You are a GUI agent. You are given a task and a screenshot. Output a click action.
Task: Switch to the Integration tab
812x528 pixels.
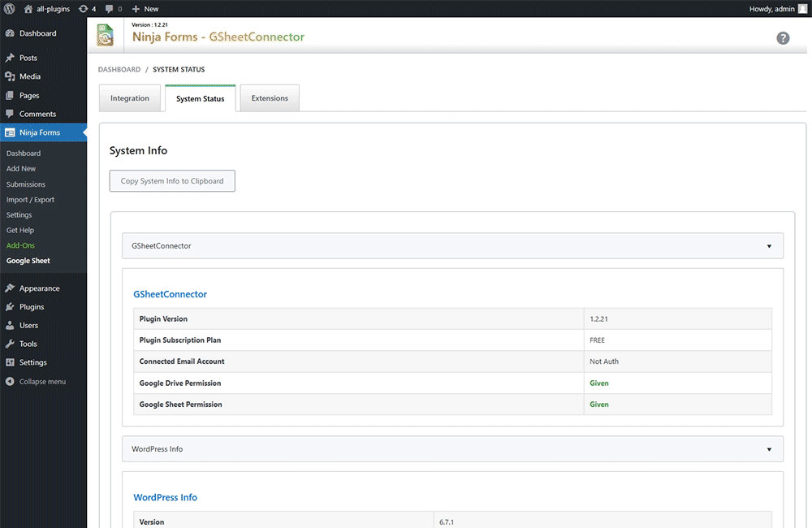130,98
